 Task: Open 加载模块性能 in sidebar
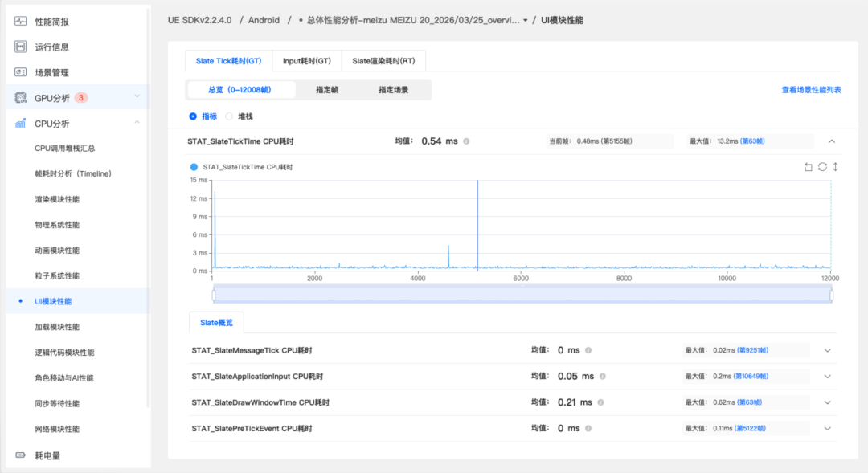pyautogui.click(x=57, y=327)
